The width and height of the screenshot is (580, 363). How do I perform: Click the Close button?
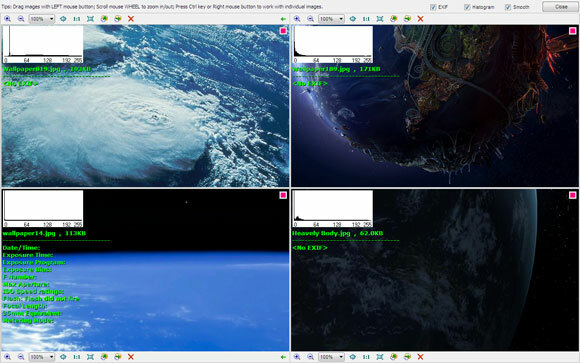pos(561,7)
